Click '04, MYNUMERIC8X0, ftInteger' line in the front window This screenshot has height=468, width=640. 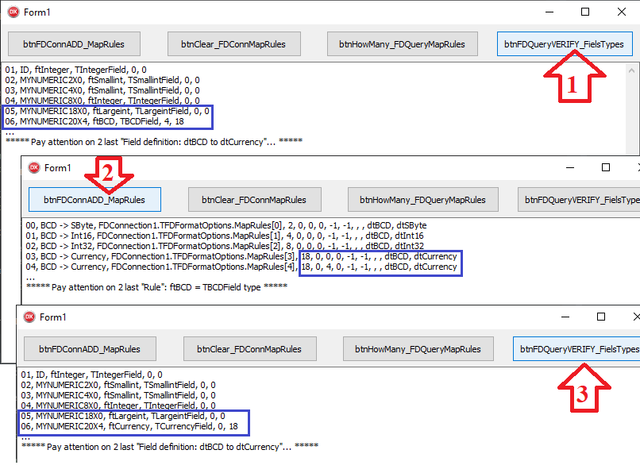[118, 406]
